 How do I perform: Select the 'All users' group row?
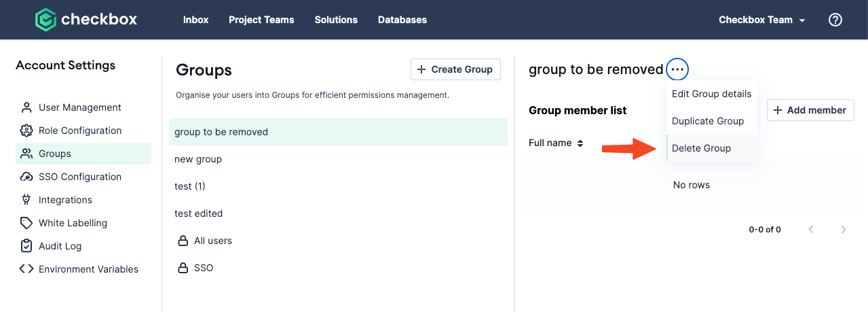(x=338, y=241)
